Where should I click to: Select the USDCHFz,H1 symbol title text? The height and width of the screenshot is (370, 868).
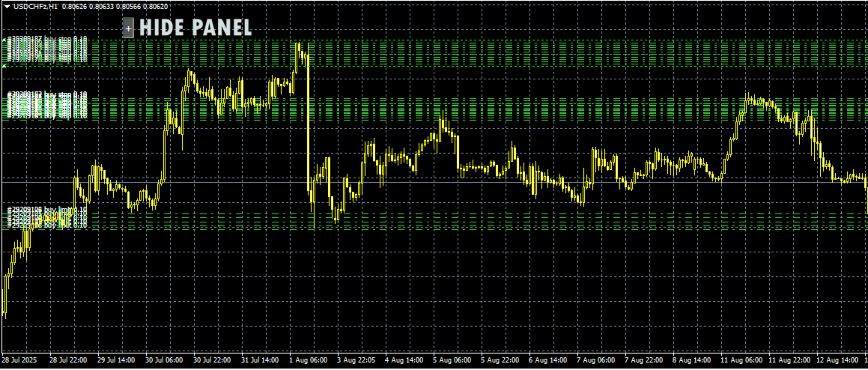coord(35,6)
